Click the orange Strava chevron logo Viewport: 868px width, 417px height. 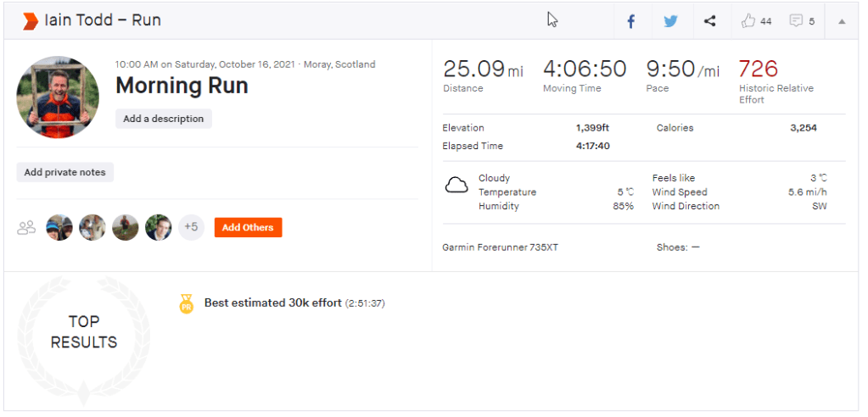pyautogui.click(x=30, y=20)
